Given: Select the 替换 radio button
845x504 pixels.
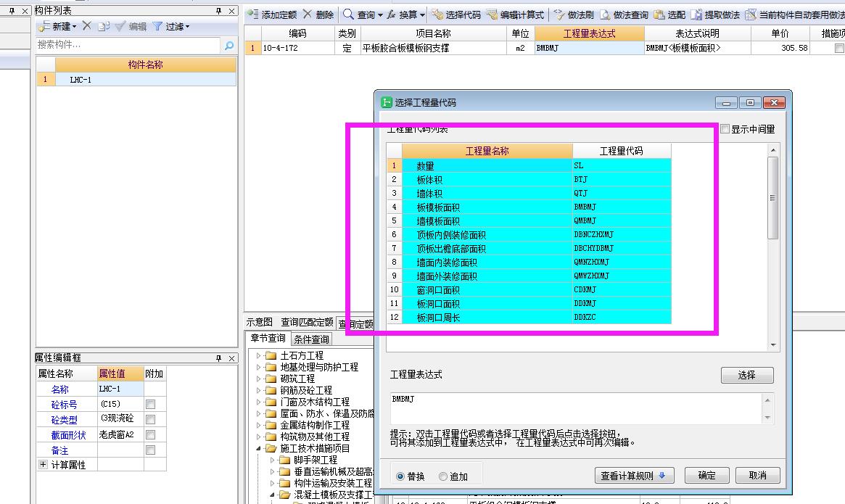Looking at the screenshot, I should 400,476.
